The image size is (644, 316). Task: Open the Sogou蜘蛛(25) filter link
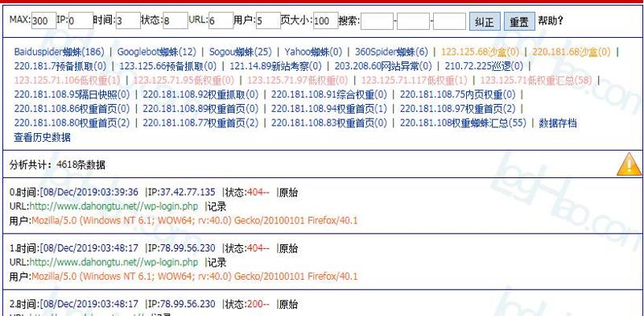point(241,52)
